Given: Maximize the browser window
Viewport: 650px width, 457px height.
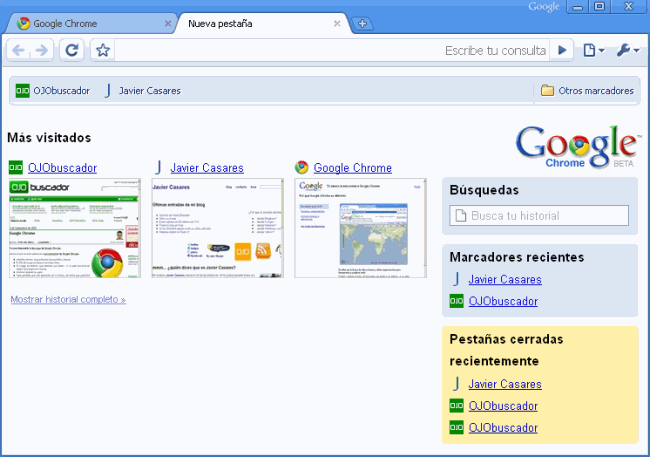Looking at the screenshot, I should pyautogui.click(x=599, y=7).
